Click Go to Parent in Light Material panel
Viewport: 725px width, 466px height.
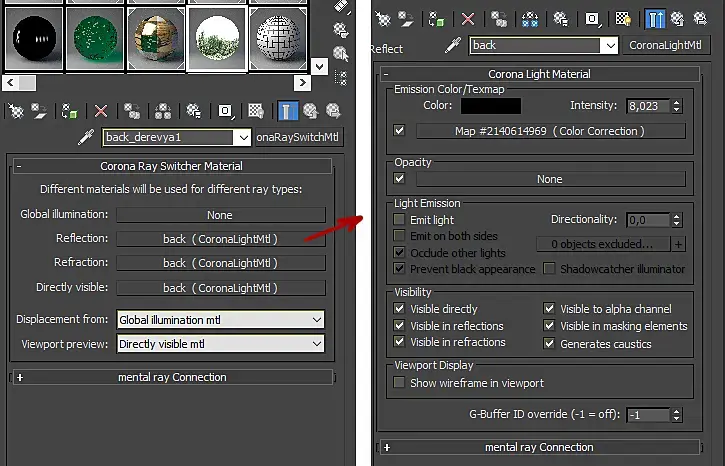tap(677, 19)
